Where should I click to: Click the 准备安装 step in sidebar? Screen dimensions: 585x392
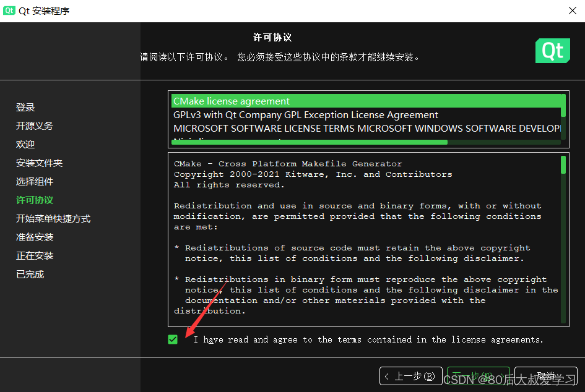35,237
